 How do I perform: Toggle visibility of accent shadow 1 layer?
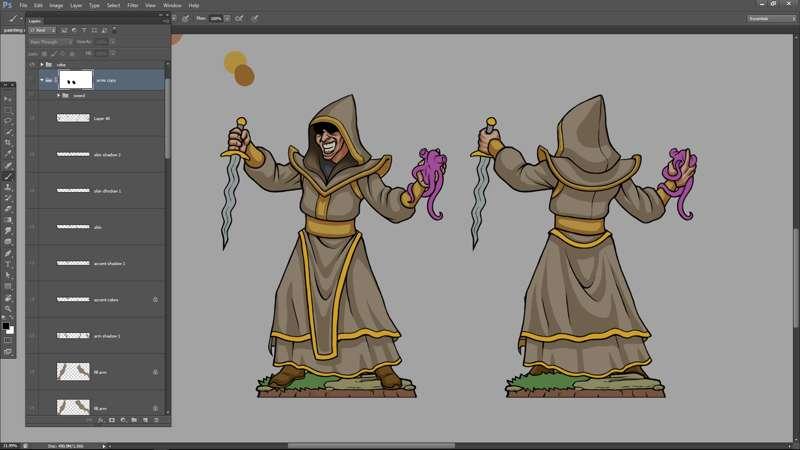tap(33, 263)
